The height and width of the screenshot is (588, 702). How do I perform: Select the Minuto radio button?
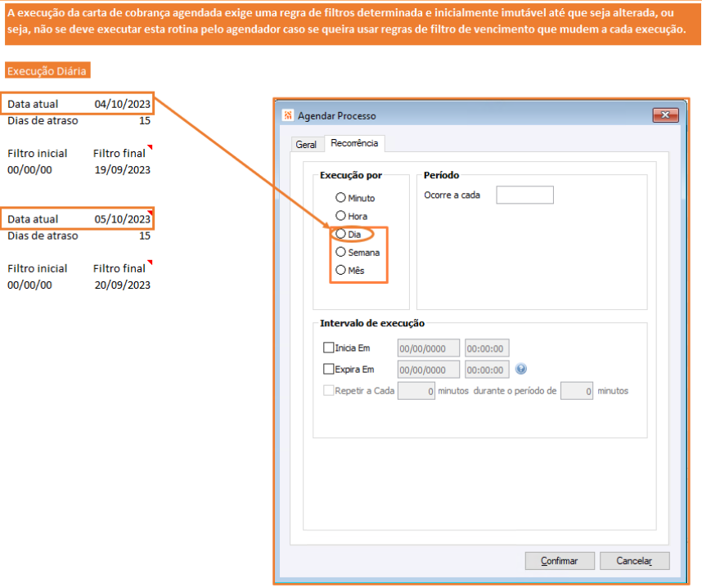point(340,198)
